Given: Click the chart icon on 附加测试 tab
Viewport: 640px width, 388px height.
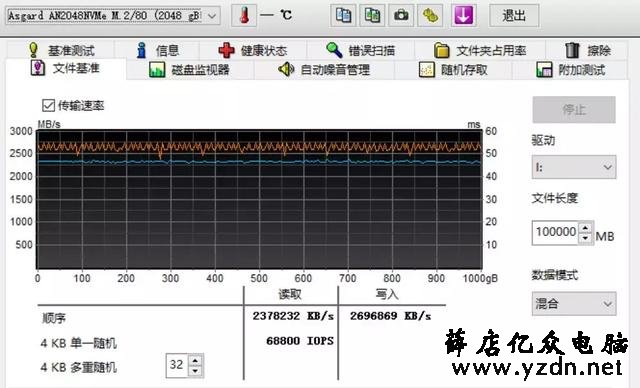Looking at the screenshot, I should [544, 70].
